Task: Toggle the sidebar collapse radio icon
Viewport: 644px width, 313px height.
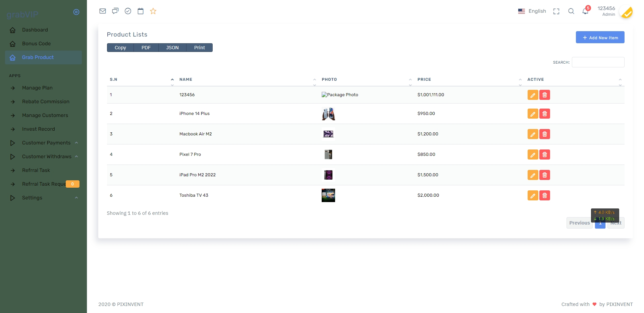Action: (76, 12)
